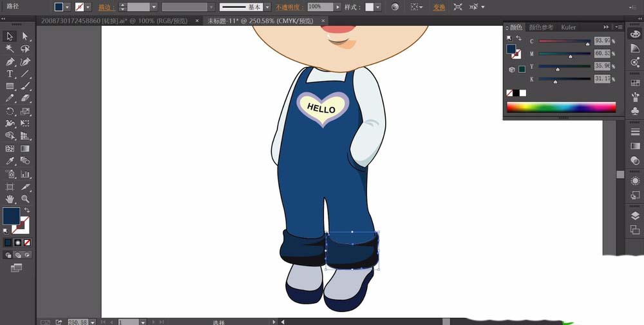Open stroke color dropdown in control bar
Image resolution: width=644 pixels, height=325 pixels.
[88, 7]
